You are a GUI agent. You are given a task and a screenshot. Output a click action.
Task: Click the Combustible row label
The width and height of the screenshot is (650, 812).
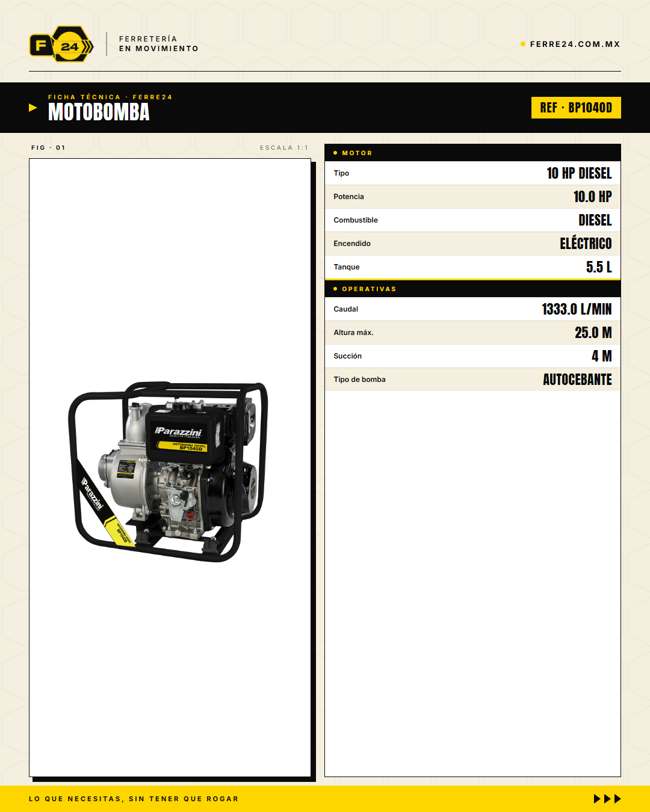[356, 220]
